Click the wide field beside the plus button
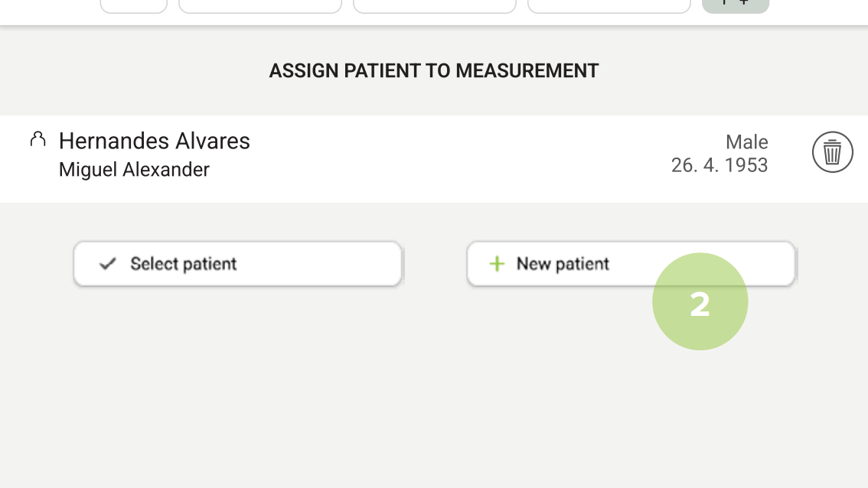 click(609, 4)
